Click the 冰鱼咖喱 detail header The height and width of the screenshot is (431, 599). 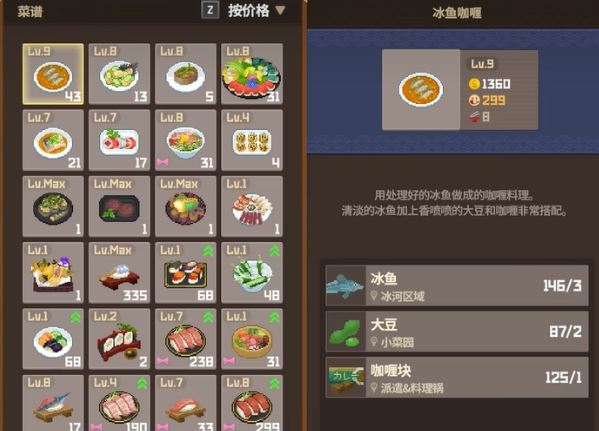(457, 13)
